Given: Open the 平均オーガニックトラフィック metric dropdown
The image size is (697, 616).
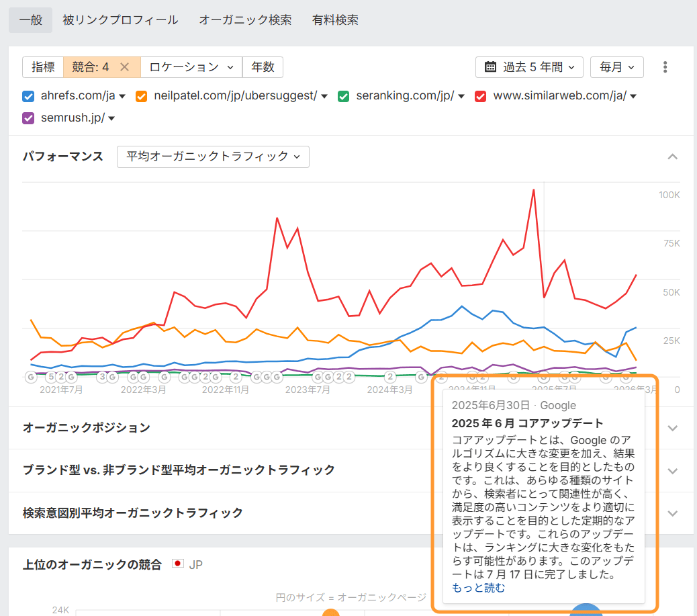Looking at the screenshot, I should [213, 157].
